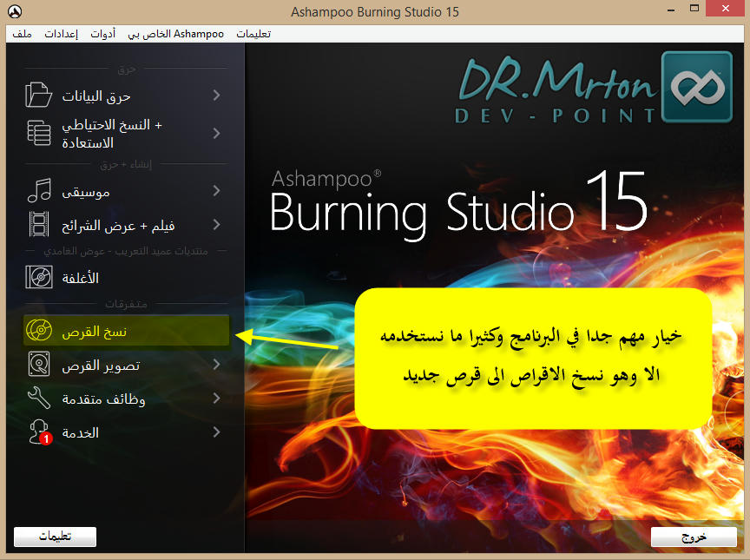Open الأغلفة using its cover disc icon

39,278
